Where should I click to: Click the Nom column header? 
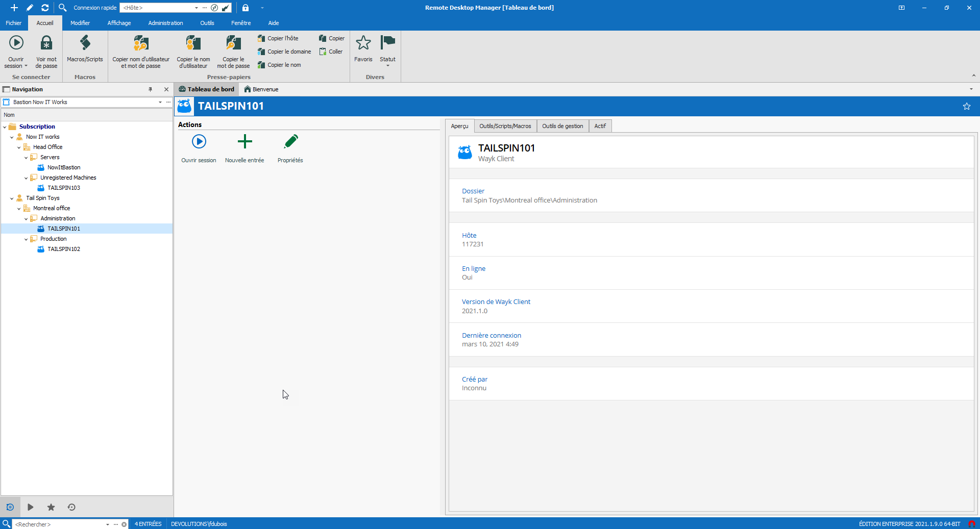(87, 115)
